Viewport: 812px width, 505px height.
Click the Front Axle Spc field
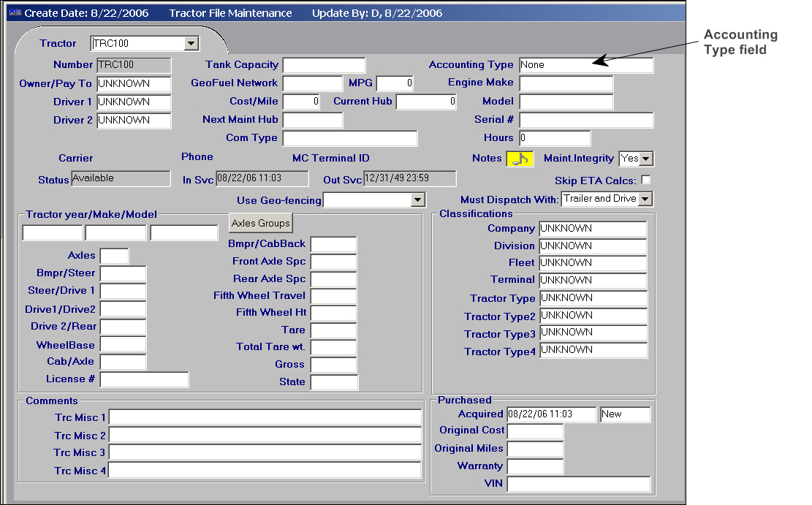[x=333, y=262]
